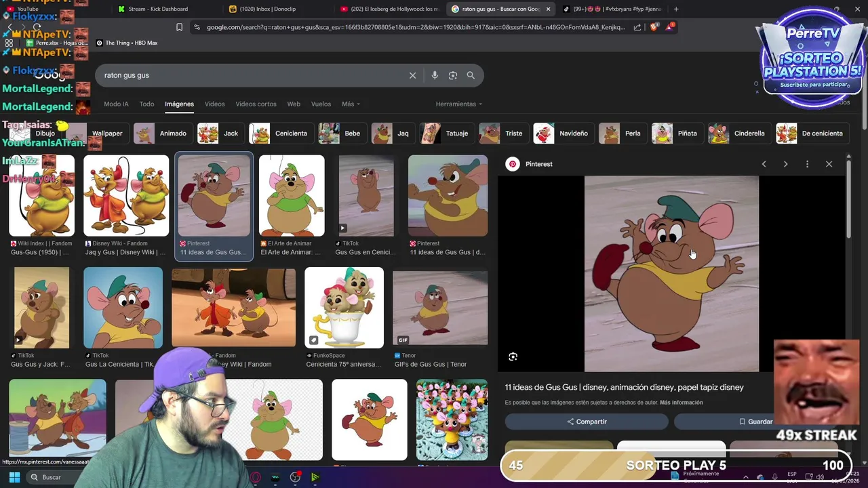
Task: Click the browser address bar URL
Action: point(416,27)
